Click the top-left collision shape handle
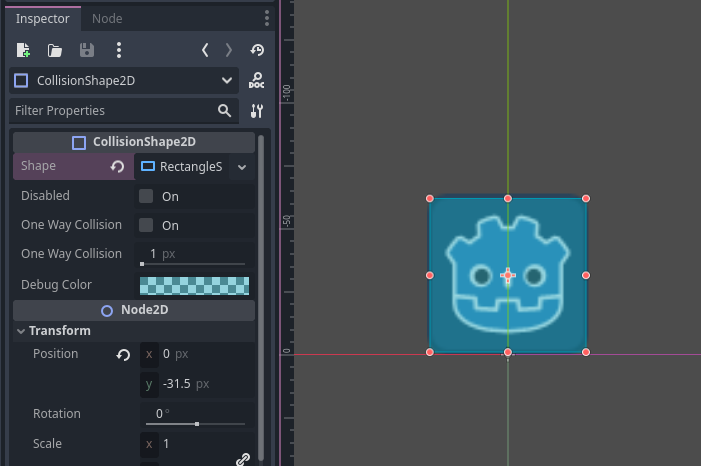 430,198
